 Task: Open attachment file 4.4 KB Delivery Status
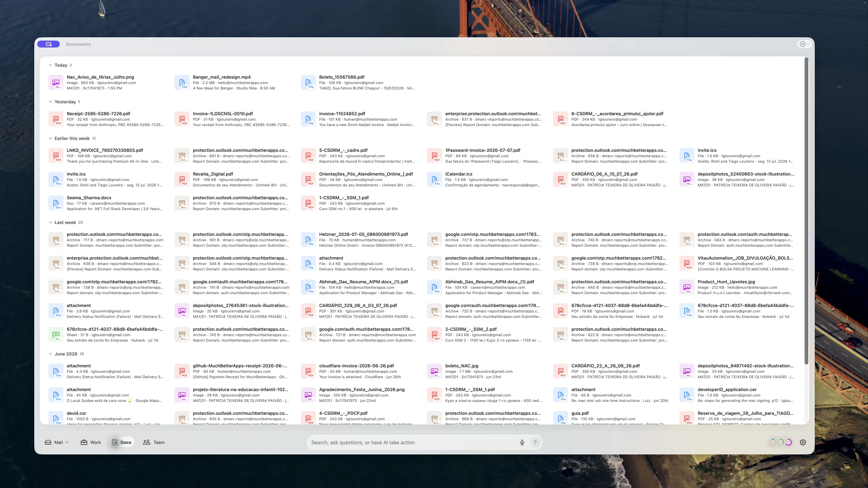coord(358,263)
